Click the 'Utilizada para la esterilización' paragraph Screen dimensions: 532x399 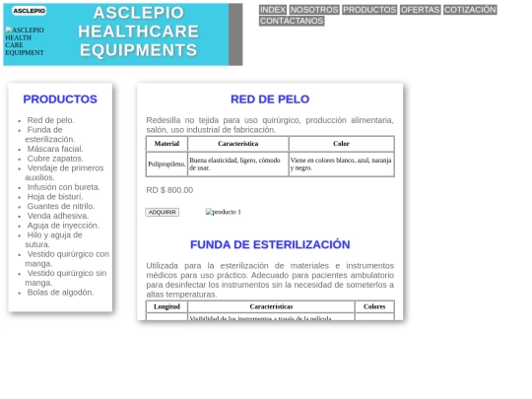coord(270,280)
